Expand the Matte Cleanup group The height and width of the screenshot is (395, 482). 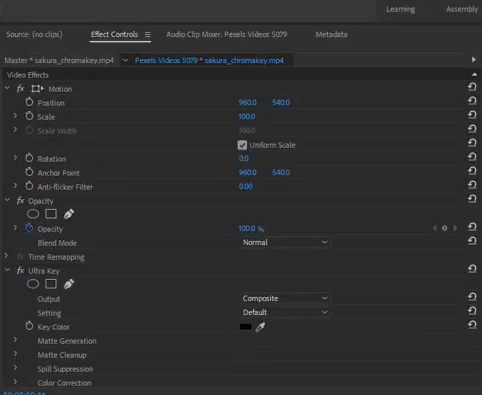(x=15, y=354)
